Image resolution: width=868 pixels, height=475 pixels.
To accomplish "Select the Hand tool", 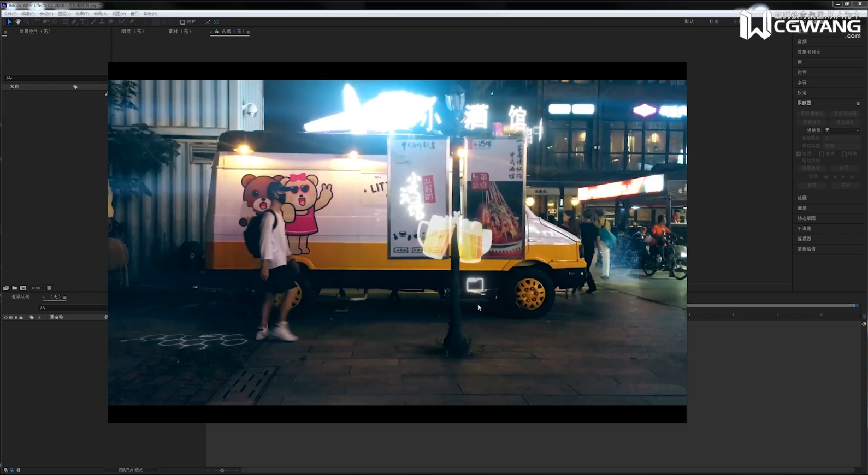I will point(18,22).
